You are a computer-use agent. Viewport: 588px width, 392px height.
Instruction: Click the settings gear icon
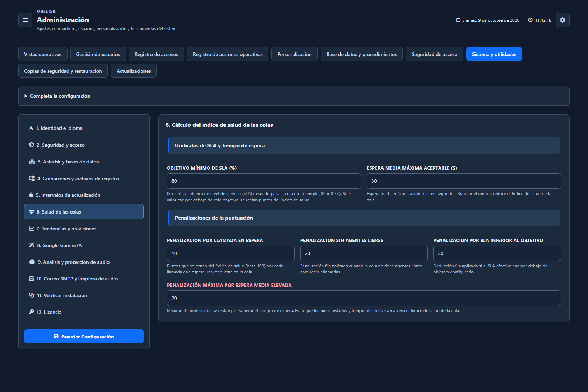pos(562,20)
